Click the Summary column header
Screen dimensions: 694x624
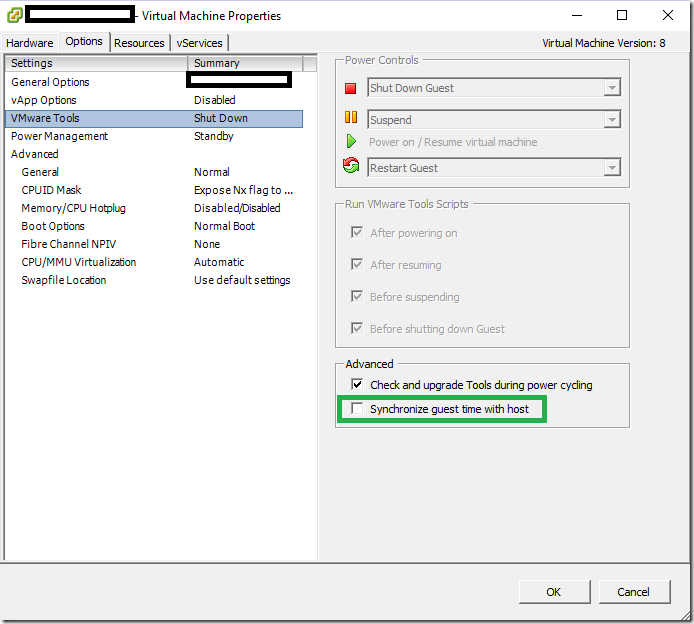[246, 63]
